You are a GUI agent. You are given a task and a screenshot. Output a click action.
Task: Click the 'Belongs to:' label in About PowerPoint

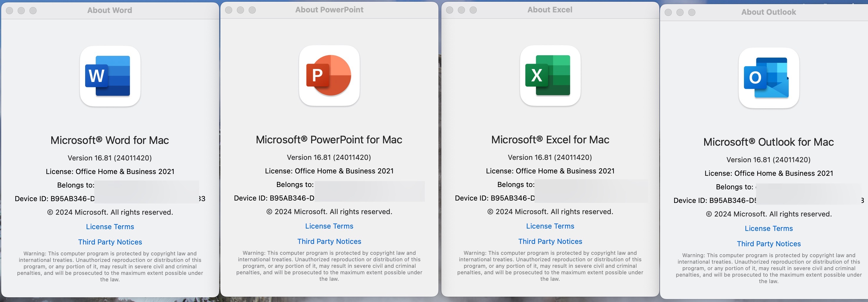pyautogui.click(x=295, y=184)
